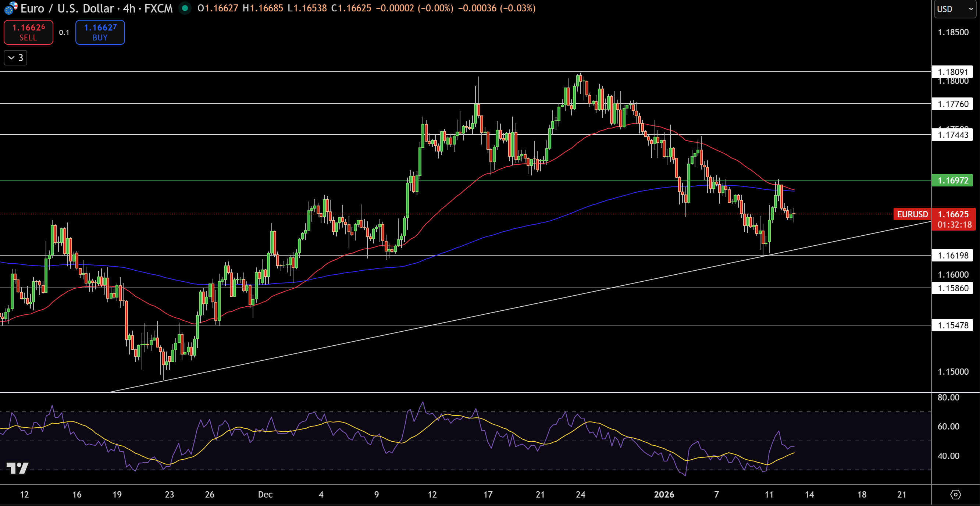The image size is (980, 506).
Task: Open chart settings gear icon
Action: pyautogui.click(x=955, y=495)
